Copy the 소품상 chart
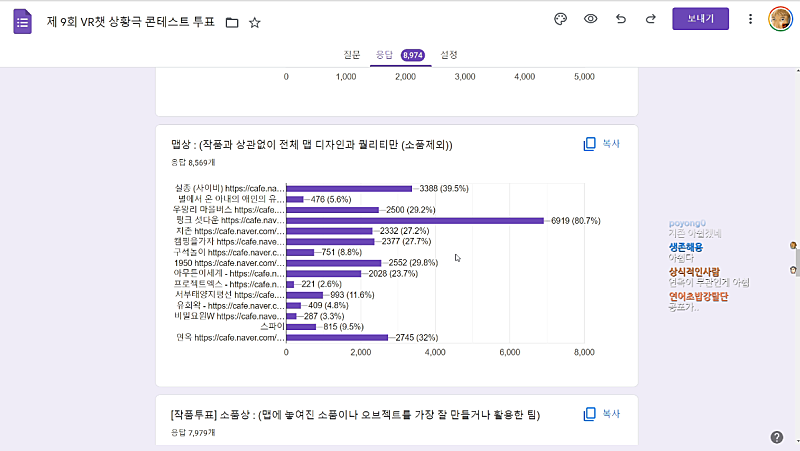The height and width of the screenshot is (451, 800). (x=602, y=414)
